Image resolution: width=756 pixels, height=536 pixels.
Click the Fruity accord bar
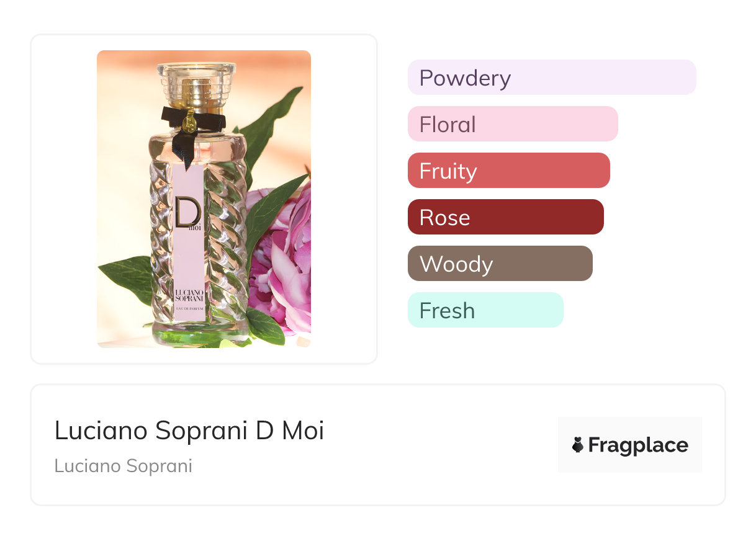point(508,171)
